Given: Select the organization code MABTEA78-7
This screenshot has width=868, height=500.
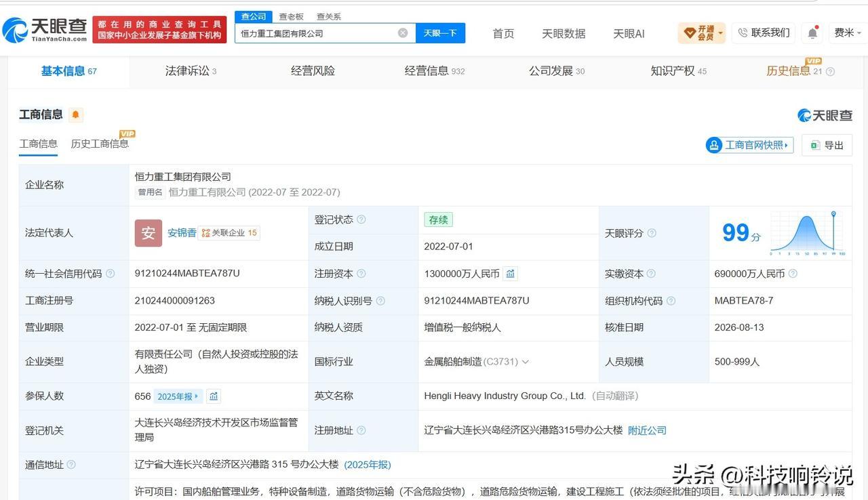Looking at the screenshot, I should (744, 301).
